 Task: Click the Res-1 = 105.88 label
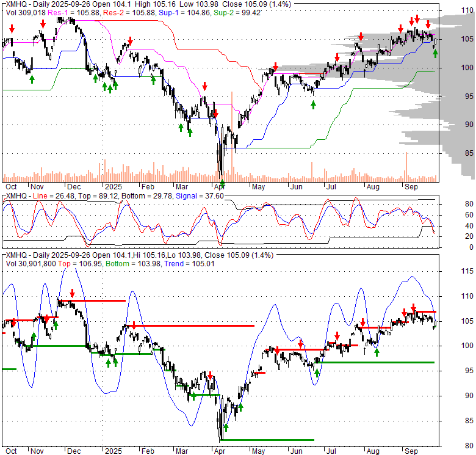click(x=74, y=13)
